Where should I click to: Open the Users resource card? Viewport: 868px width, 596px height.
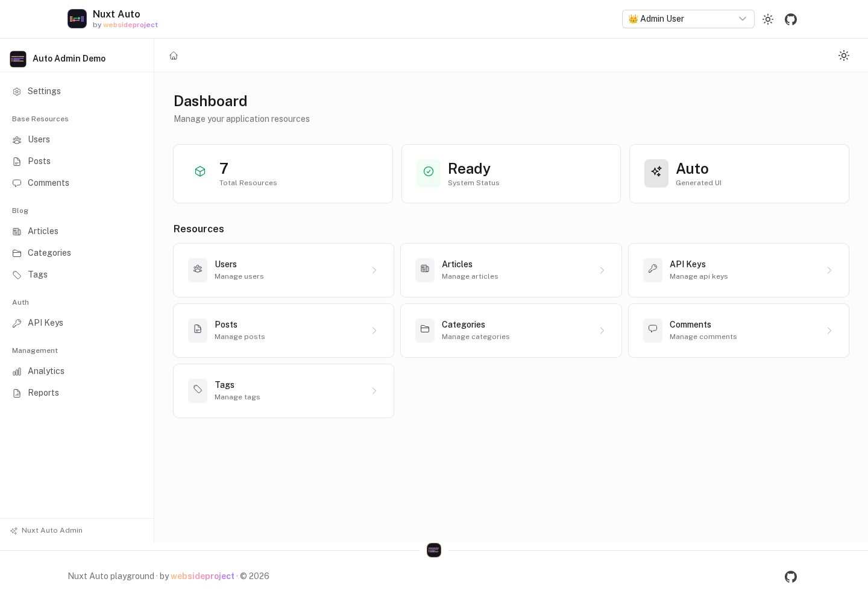pyautogui.click(x=283, y=270)
